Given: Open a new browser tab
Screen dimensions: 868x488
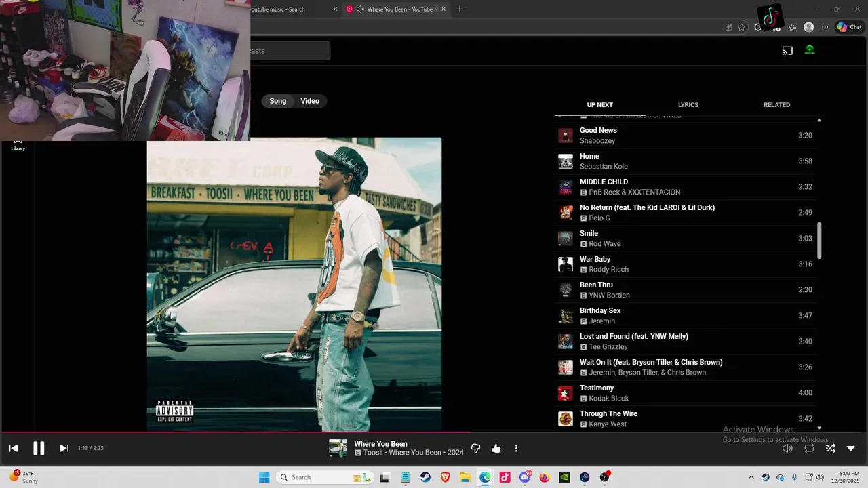Looking at the screenshot, I should click(x=460, y=9).
